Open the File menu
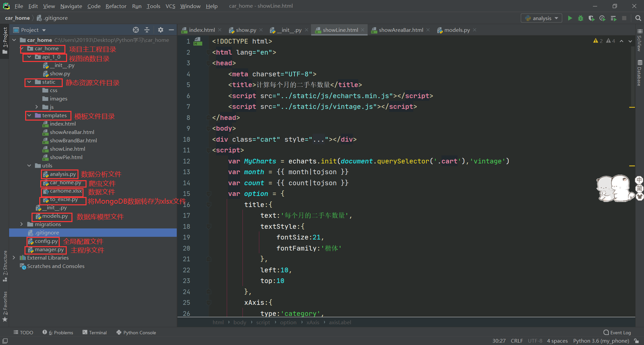The height and width of the screenshot is (345, 644). point(19,6)
